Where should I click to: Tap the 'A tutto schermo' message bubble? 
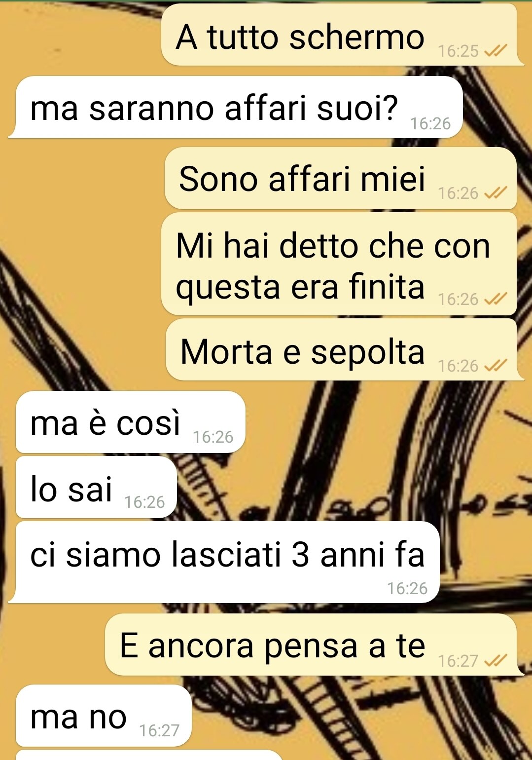[x=339, y=35]
